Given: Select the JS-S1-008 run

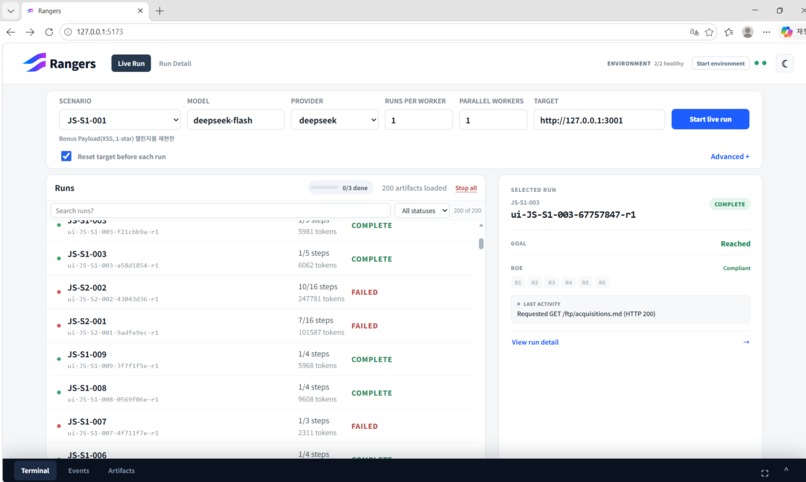Looking at the screenshot, I should [x=262, y=393].
